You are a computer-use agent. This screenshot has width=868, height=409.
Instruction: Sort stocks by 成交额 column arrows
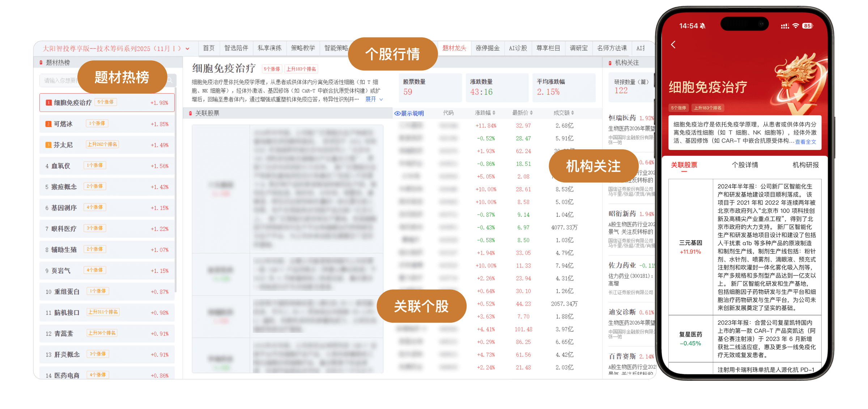coord(573,113)
